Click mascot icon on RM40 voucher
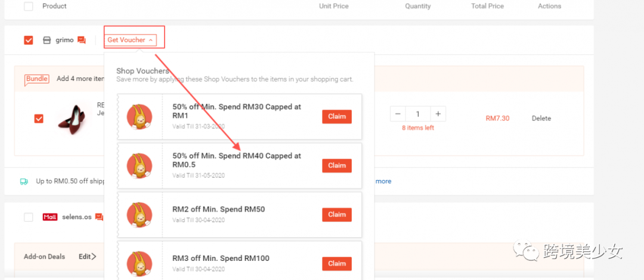This screenshot has height=280, width=644. coord(139,166)
